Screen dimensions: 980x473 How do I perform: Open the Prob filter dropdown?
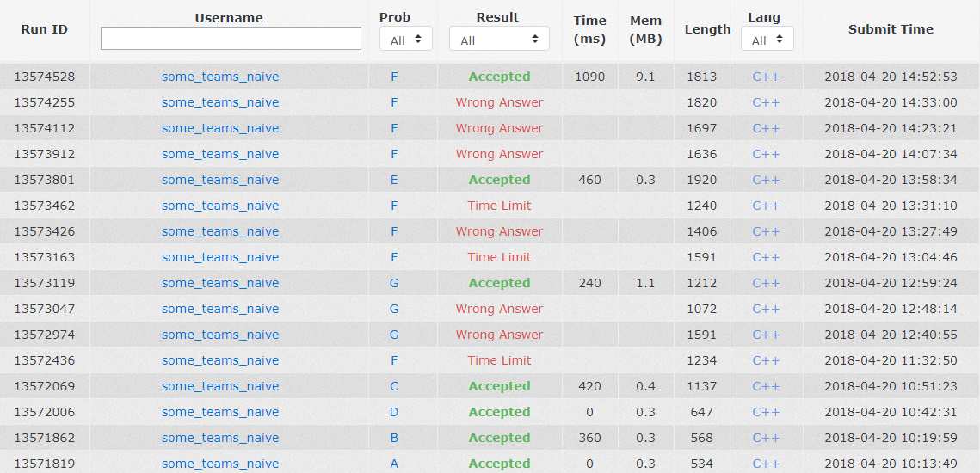coord(406,40)
